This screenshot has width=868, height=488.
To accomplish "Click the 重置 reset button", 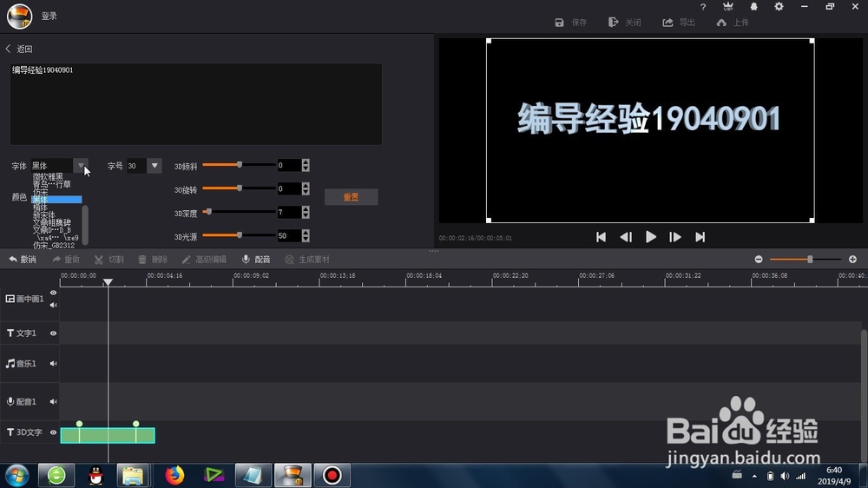I will tap(351, 197).
